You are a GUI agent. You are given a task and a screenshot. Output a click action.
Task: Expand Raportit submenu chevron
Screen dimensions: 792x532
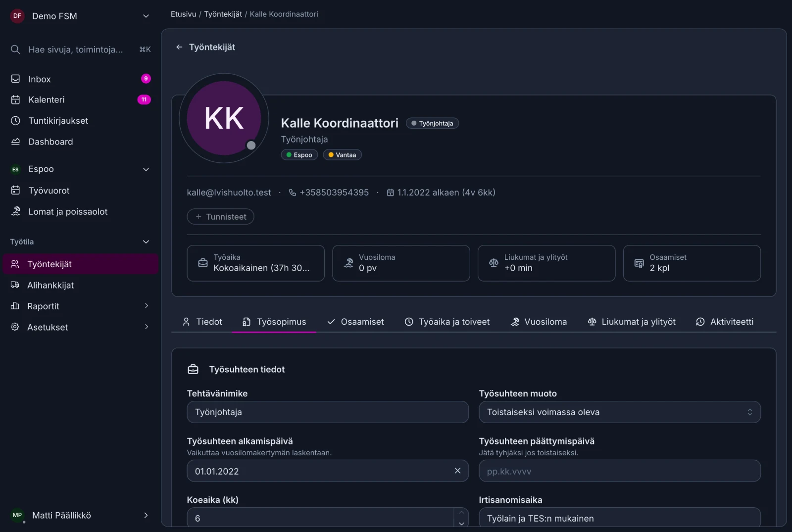pyautogui.click(x=147, y=306)
